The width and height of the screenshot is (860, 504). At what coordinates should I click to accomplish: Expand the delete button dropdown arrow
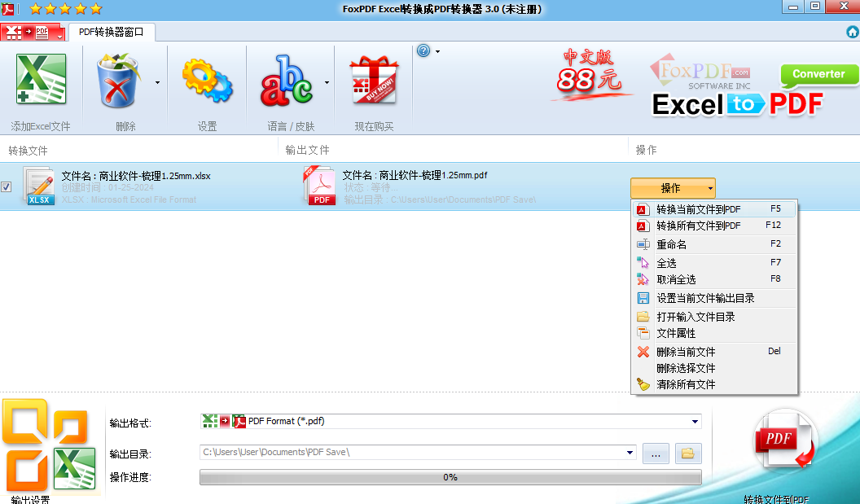[157, 82]
